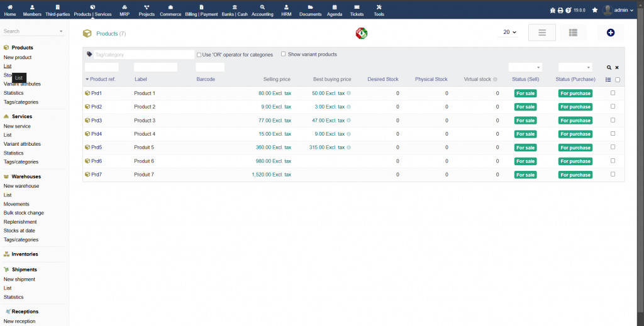Click the magnifier search icon in filter row
The image size is (644, 326).
(x=609, y=67)
